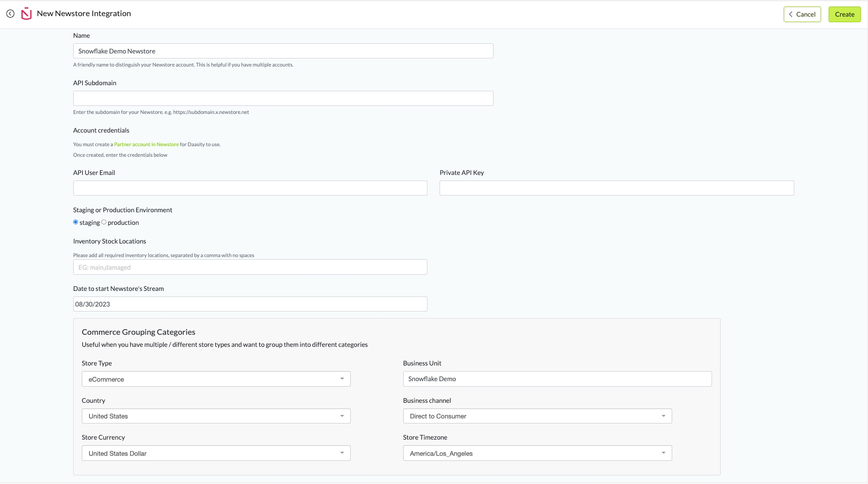Screen dimensions: 868x484
Task: Select the Private API Key field
Action: pos(616,188)
